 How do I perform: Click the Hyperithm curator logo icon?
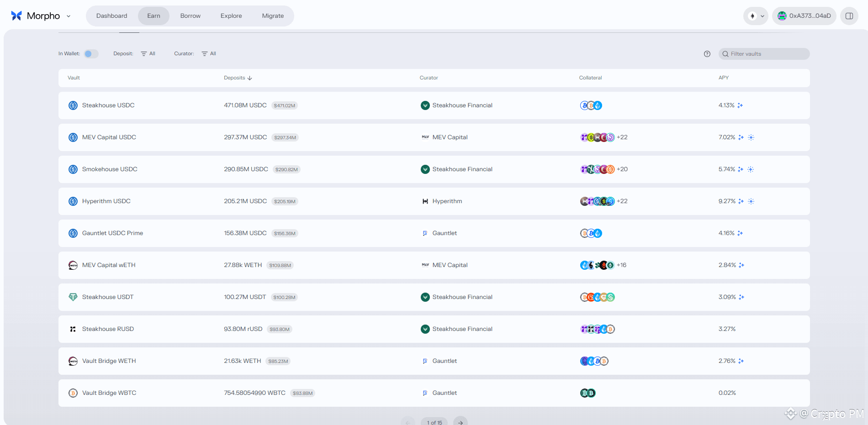[x=425, y=201]
